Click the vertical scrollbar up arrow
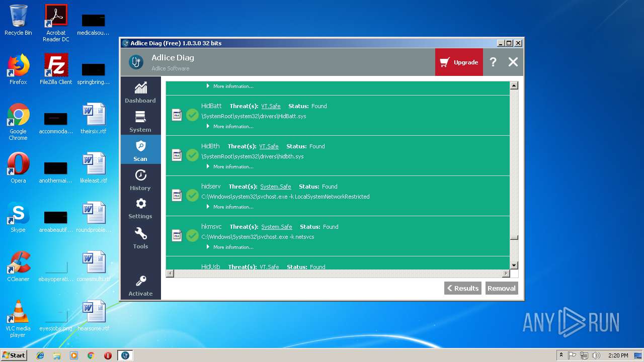The width and height of the screenshot is (644, 362). click(514, 85)
